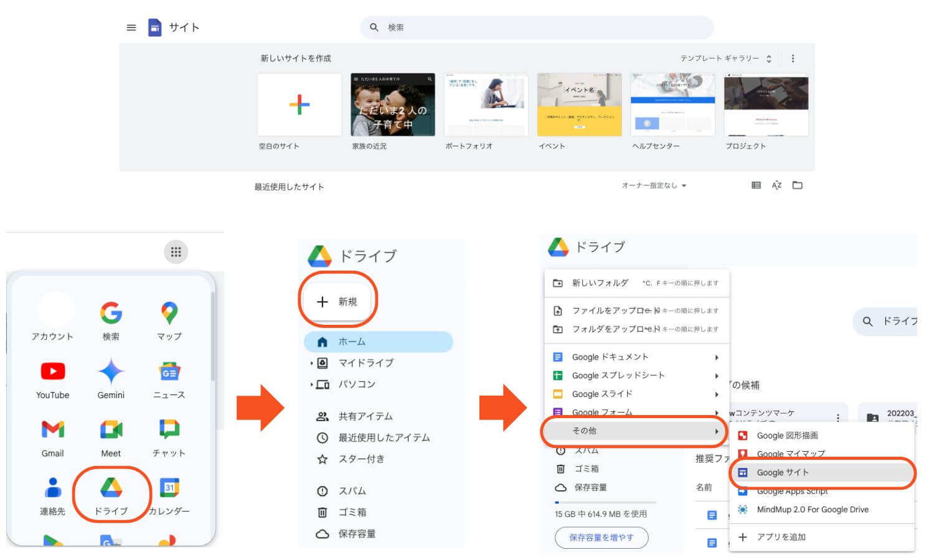This screenshot has height=560, width=934.
Task: Choose Google Apps Script from the submenu
Action: coord(821,491)
